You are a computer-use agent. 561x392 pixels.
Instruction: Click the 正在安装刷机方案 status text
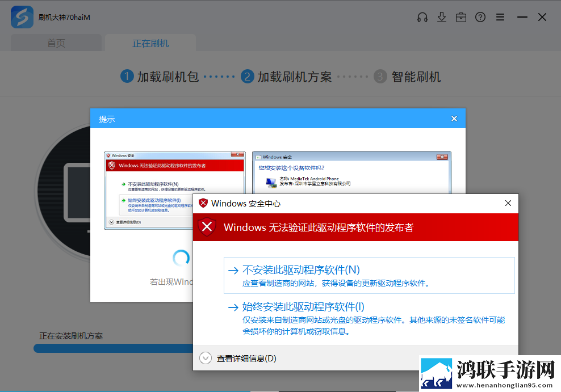pos(71,336)
